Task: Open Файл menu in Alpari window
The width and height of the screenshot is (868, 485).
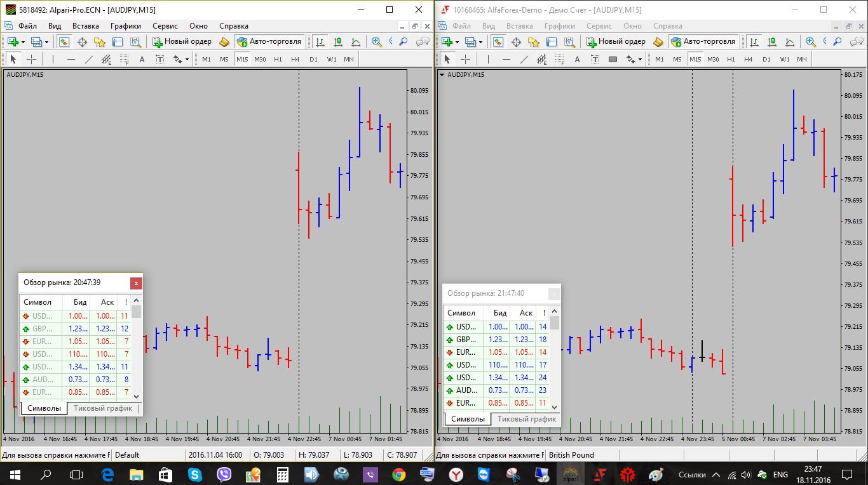Action: click(x=27, y=26)
